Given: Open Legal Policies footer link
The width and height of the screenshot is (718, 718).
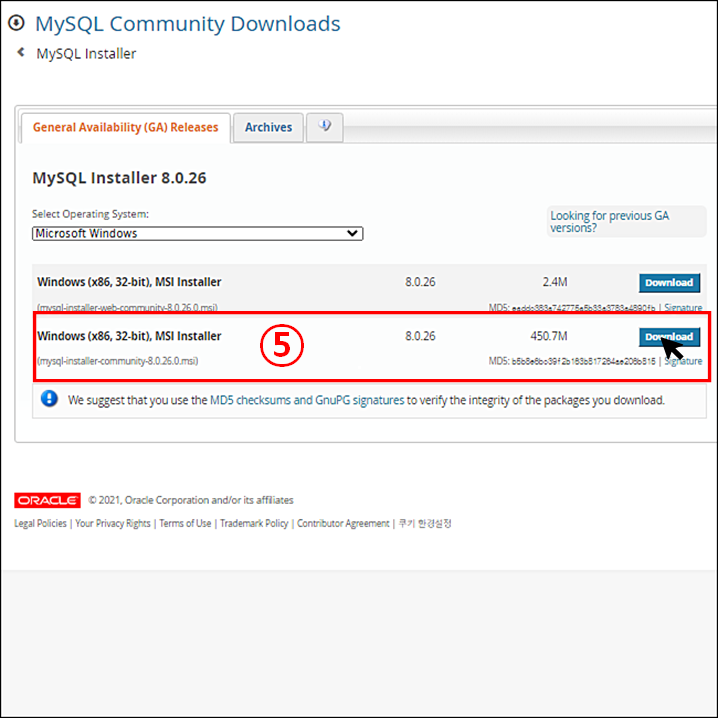Looking at the screenshot, I should [40, 523].
